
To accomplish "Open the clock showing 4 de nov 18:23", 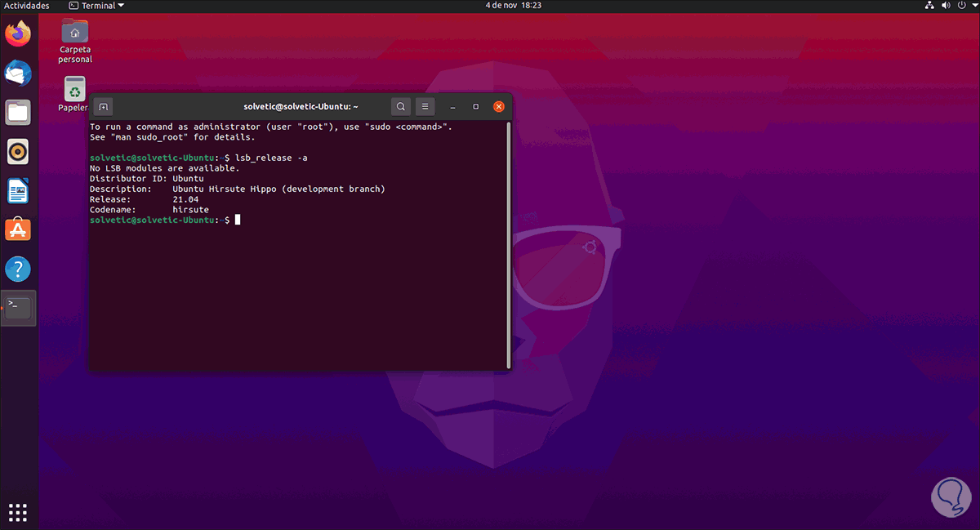I will click(x=513, y=6).
